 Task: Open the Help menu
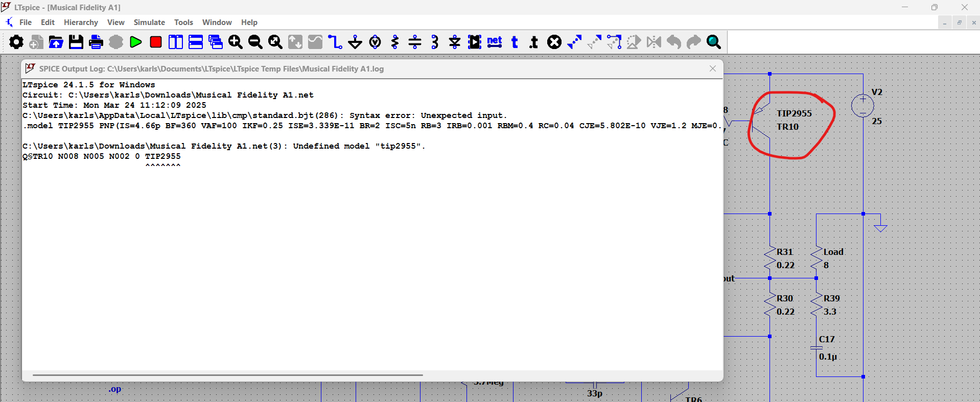(x=249, y=22)
